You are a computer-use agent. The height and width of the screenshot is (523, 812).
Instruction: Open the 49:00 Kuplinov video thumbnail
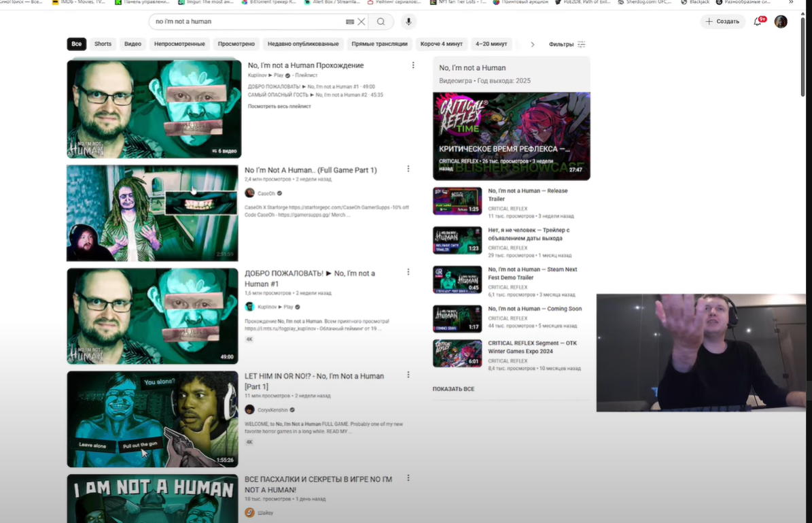152,316
